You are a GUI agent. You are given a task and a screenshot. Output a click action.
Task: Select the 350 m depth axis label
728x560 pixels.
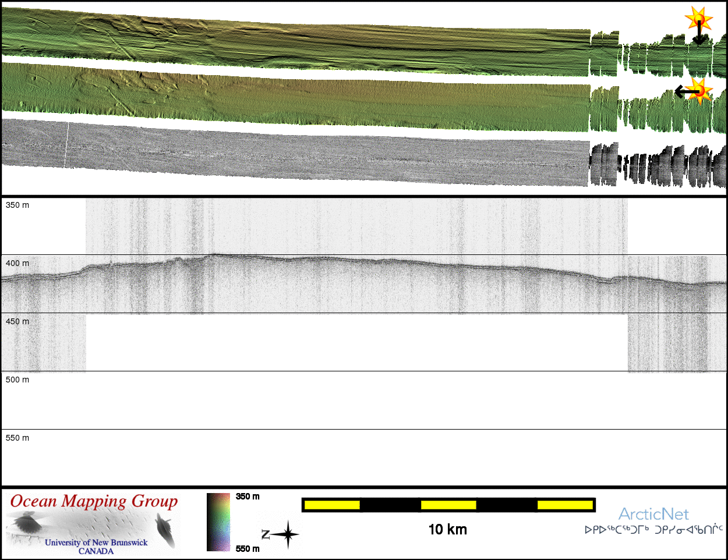(x=17, y=205)
